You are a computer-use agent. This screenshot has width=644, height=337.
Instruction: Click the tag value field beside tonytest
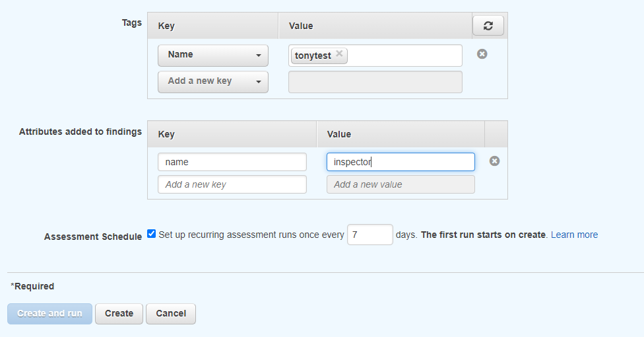click(x=404, y=56)
